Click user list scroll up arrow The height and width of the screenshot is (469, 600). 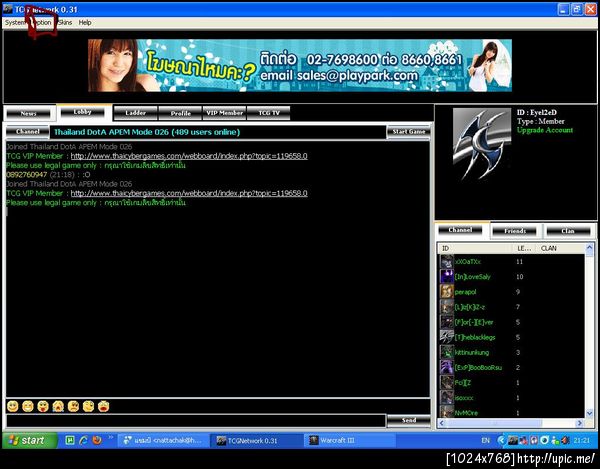[x=590, y=248]
